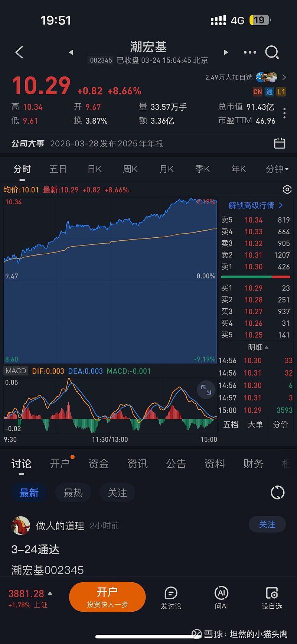The width and height of the screenshot is (297, 644).
Task: Switch to the 日K chart tab
Action: coord(95,169)
